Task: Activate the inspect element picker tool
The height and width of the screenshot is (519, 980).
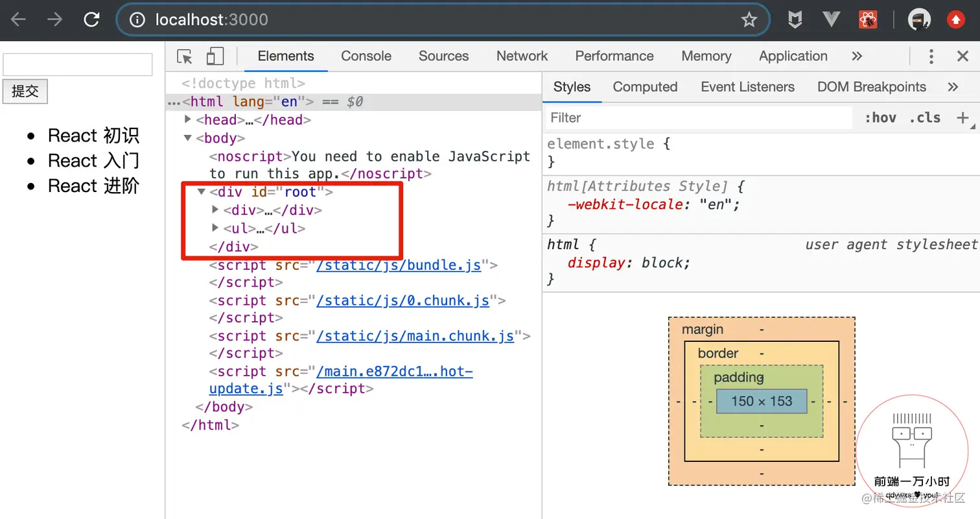Action: 185,56
